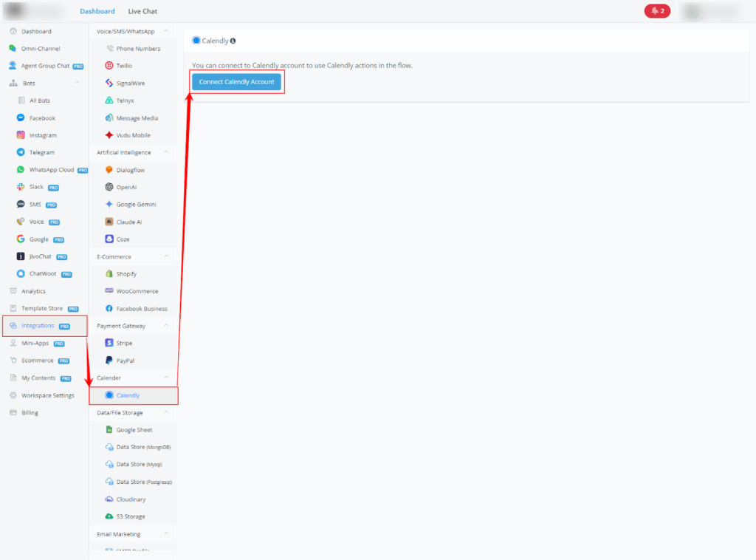Collapse the Payment Gateway section

point(165,326)
